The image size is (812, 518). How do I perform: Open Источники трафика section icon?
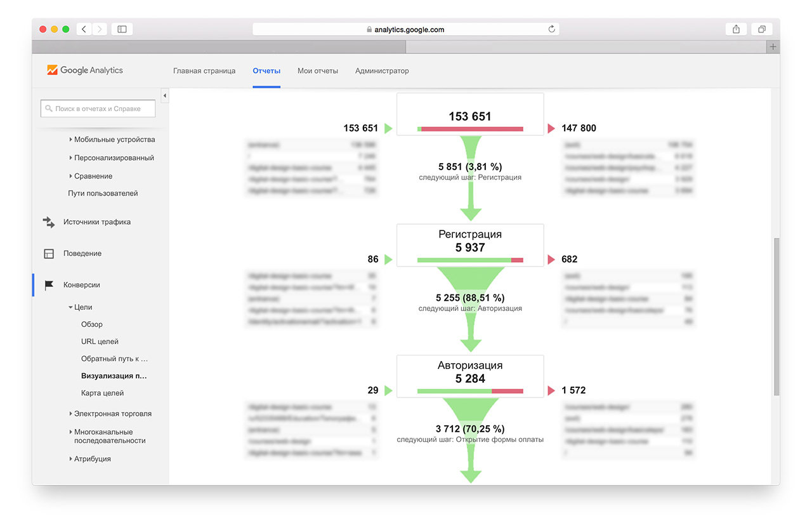(49, 222)
